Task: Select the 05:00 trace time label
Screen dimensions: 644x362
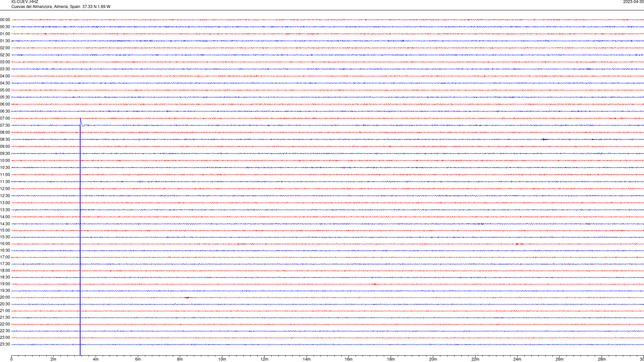Action: [x=5, y=90]
